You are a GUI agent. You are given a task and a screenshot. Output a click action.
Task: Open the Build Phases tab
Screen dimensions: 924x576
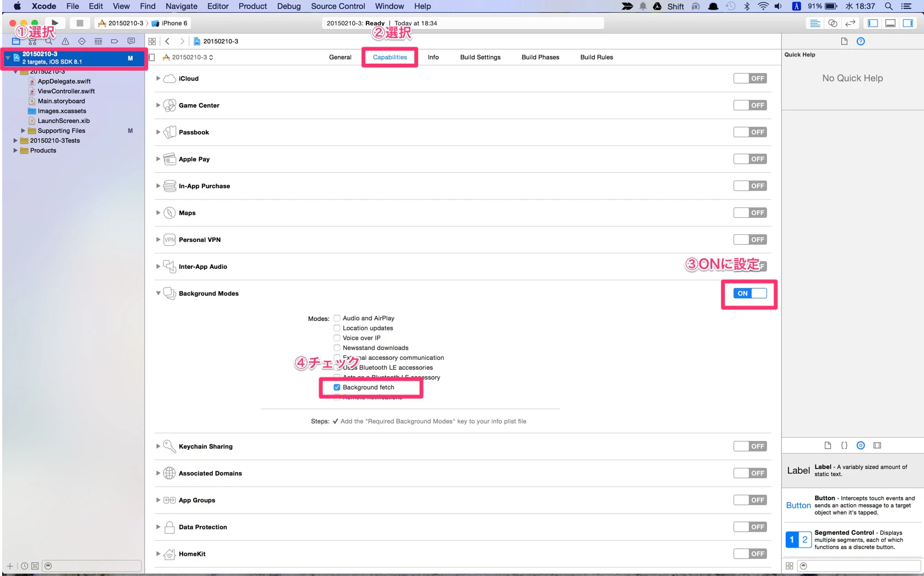pos(540,57)
